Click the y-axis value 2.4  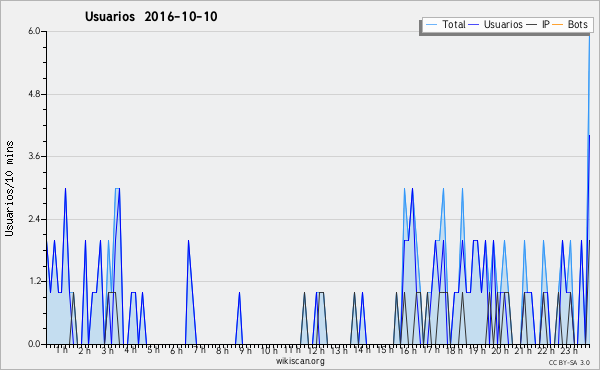pos(34,219)
